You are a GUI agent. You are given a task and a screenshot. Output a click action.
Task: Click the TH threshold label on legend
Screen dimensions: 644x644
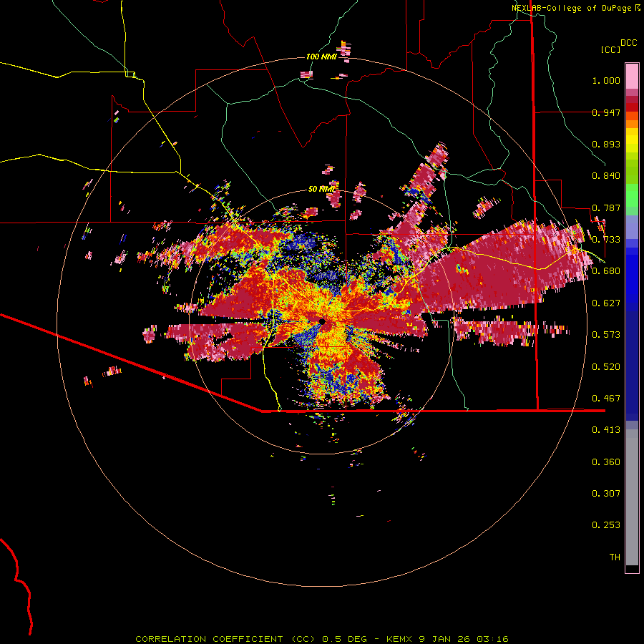(x=615, y=557)
